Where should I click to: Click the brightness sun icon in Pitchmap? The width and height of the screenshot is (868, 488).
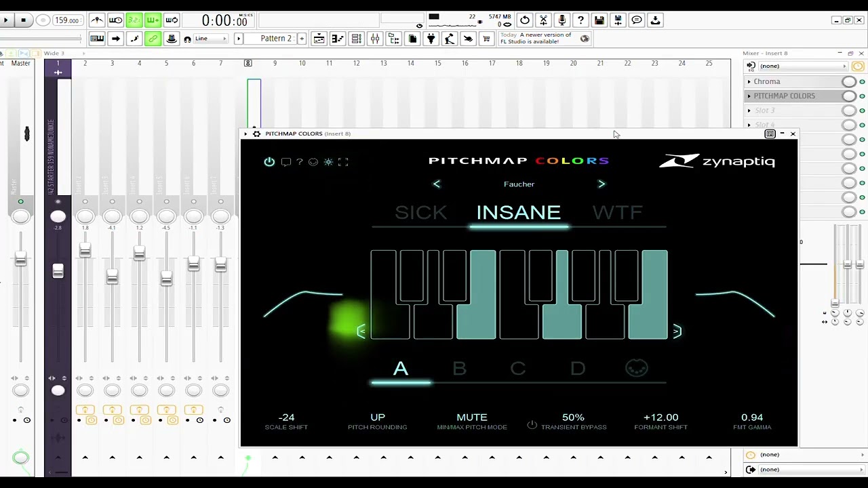click(328, 161)
